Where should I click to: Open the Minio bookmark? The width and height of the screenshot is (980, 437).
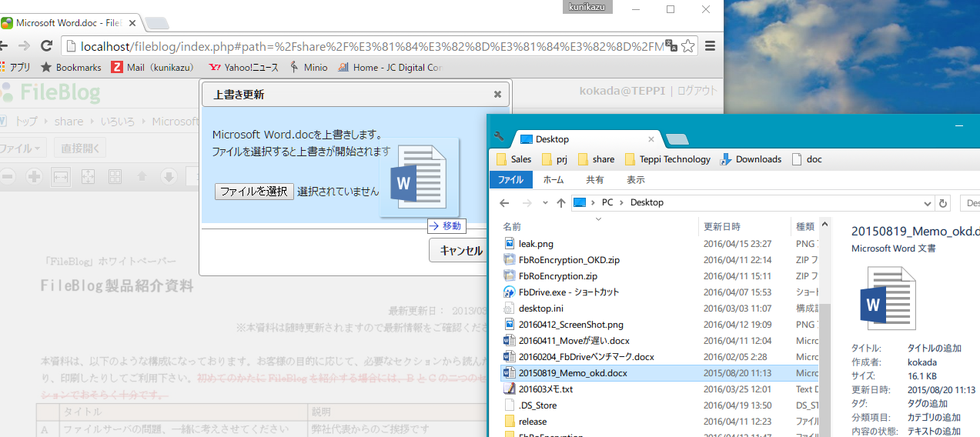pos(309,68)
